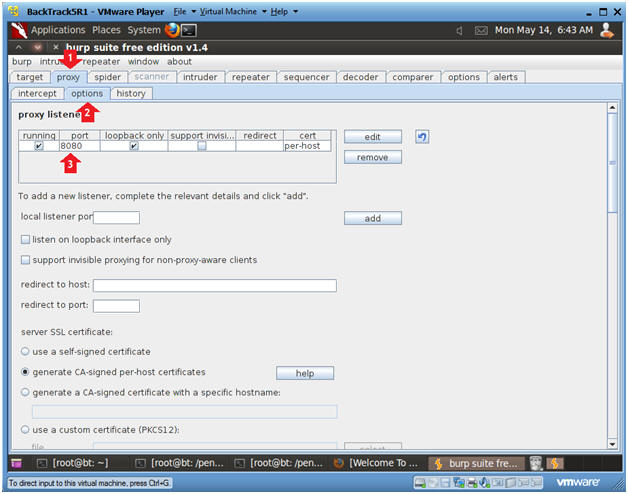The height and width of the screenshot is (494, 628).
Task: Click the VMware printer status icon
Action: (x=473, y=483)
